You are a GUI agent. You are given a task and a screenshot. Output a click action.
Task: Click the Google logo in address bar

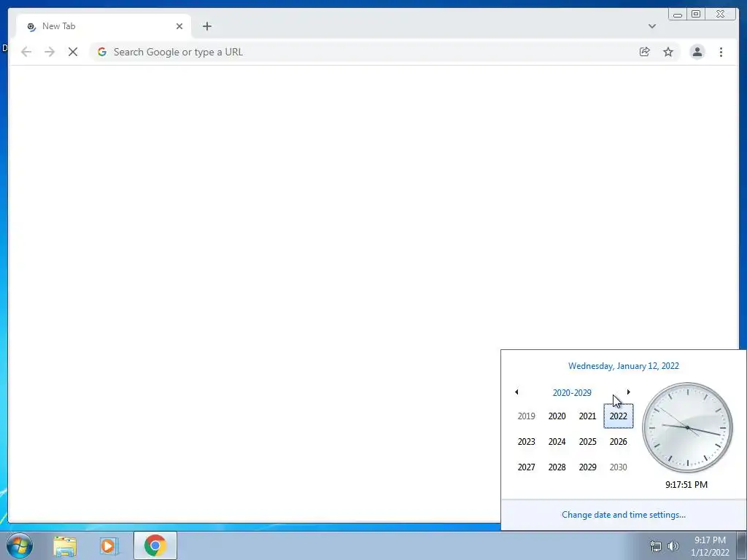(102, 52)
